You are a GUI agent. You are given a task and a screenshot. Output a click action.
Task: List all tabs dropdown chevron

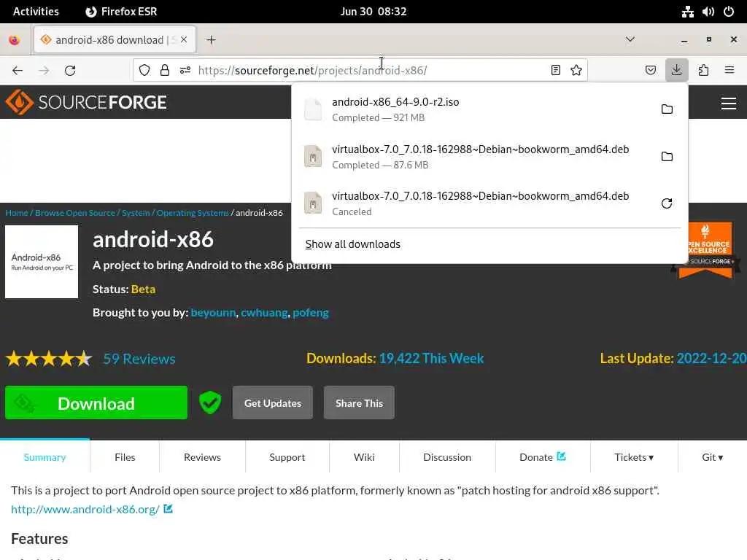(630, 39)
